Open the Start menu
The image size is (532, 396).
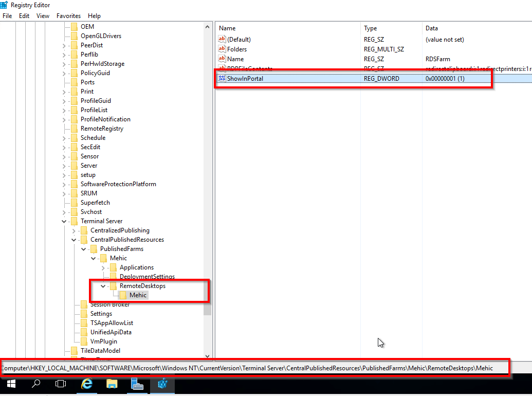[x=11, y=385]
